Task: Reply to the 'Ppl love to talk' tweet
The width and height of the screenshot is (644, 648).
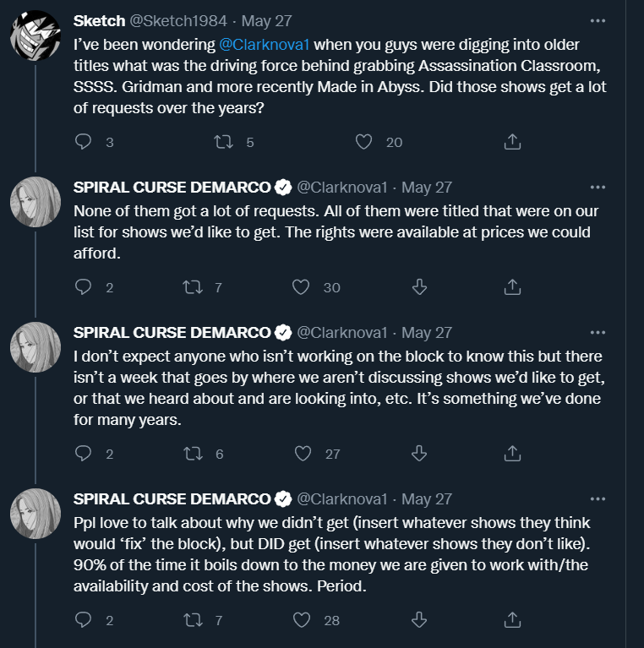Action: (x=83, y=620)
